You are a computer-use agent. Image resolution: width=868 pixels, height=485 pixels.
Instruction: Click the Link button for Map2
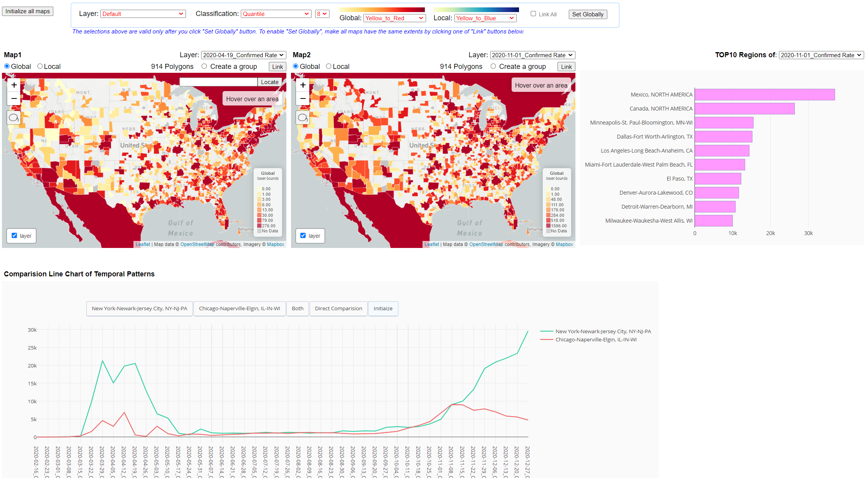point(566,67)
